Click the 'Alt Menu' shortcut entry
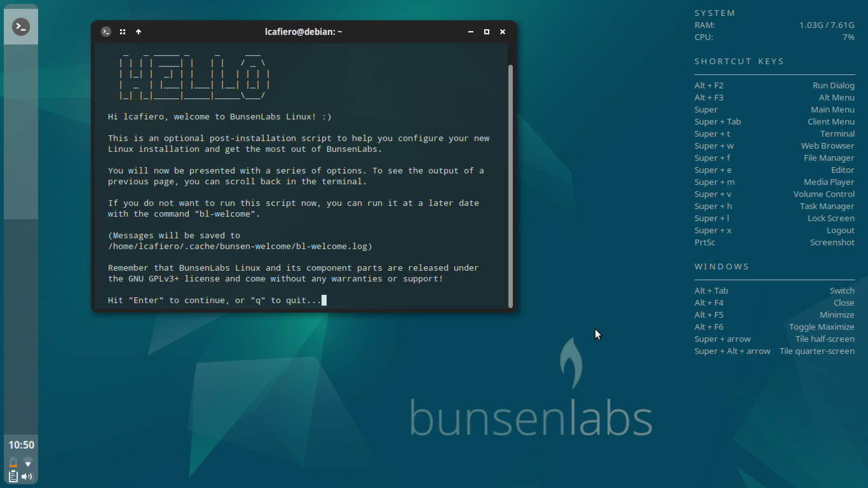This screenshot has height=488, width=868. pyautogui.click(x=836, y=98)
